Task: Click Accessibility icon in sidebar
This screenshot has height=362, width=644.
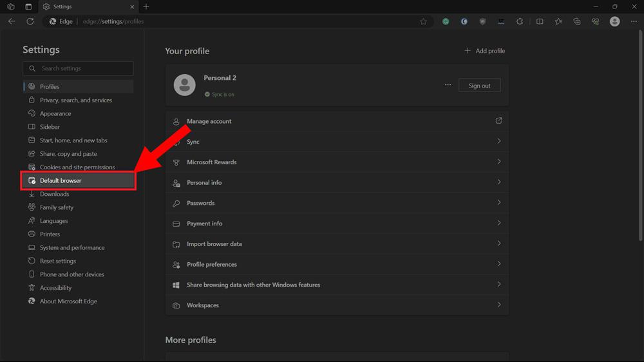Action: click(32, 288)
